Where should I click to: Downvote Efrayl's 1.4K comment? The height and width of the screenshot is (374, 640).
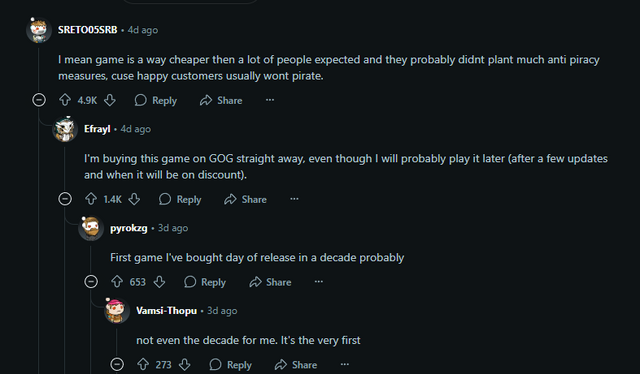[134, 199]
